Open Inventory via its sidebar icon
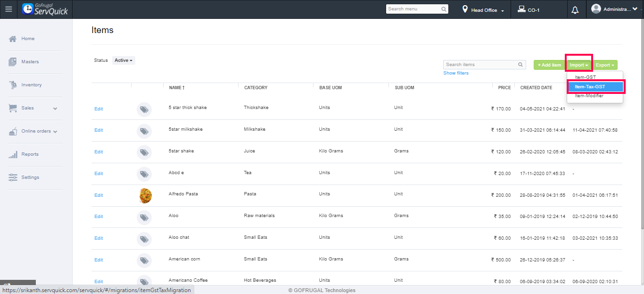The image size is (644, 294). pos(13,85)
